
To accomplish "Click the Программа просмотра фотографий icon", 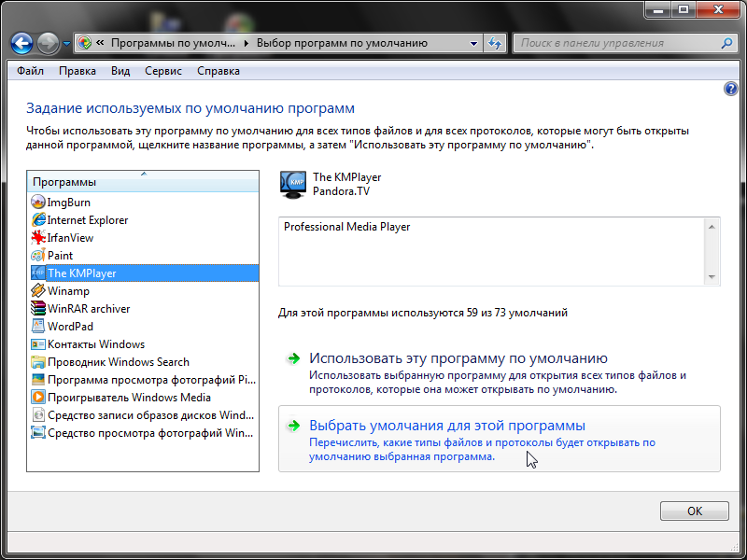I will point(38,380).
